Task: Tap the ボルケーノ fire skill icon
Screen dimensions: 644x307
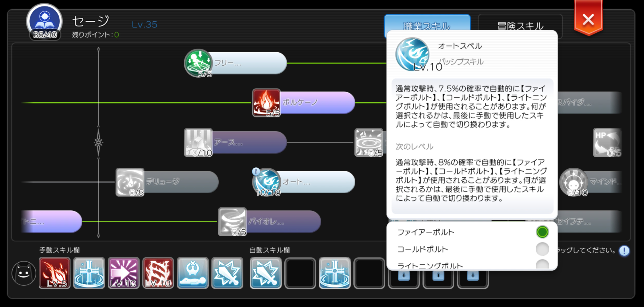Action: click(x=266, y=103)
